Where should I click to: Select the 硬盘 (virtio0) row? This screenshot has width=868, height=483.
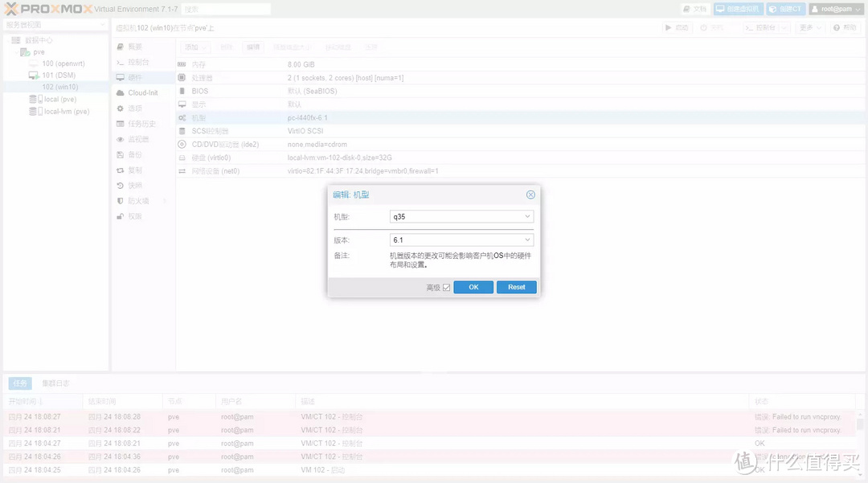522,158
